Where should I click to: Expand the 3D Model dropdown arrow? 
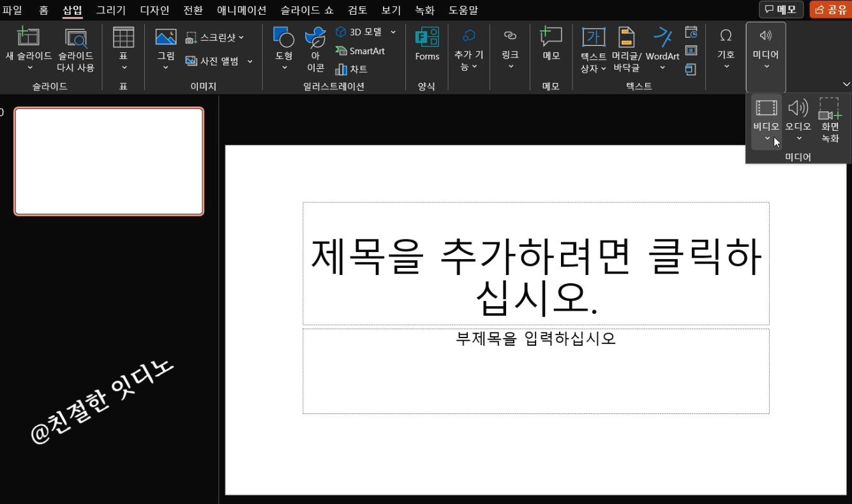[x=393, y=32]
